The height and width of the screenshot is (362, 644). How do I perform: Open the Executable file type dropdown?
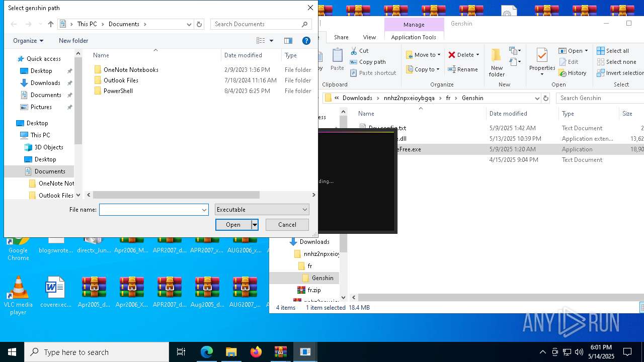point(262,210)
